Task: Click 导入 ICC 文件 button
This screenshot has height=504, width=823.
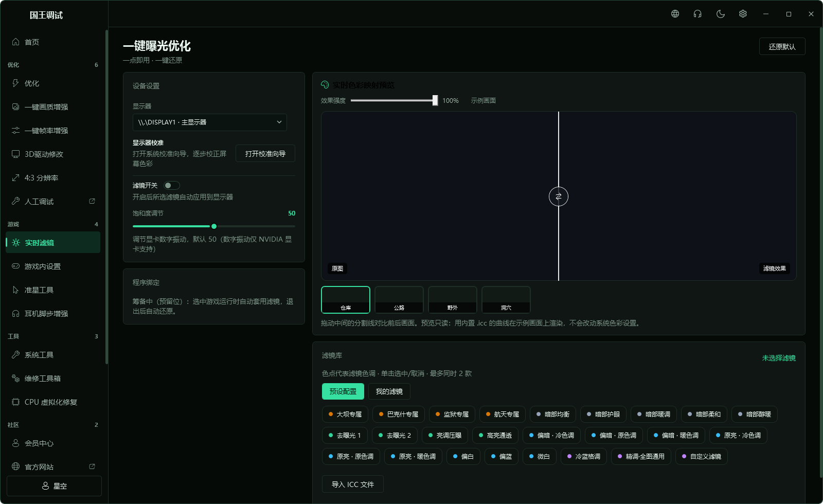Action: tap(353, 484)
